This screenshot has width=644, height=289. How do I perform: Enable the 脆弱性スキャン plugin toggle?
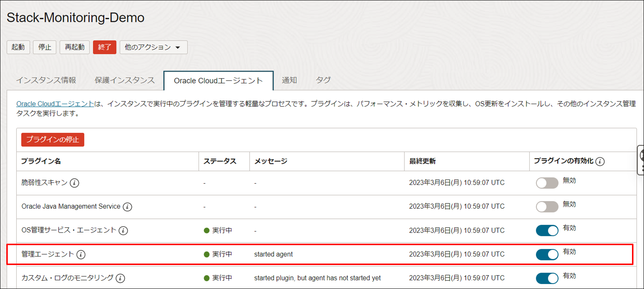547,183
